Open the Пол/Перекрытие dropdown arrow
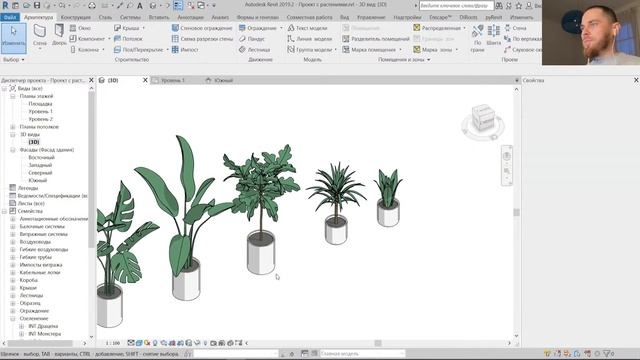This screenshot has width=640, height=360. [x=167, y=49]
